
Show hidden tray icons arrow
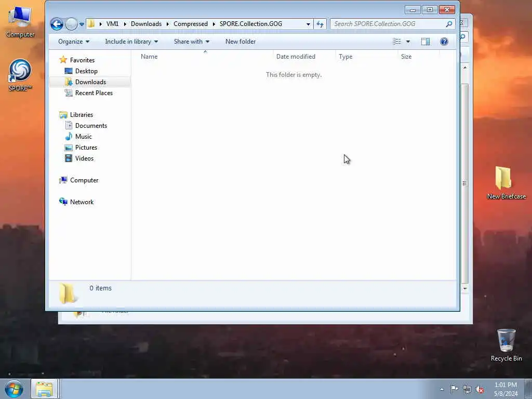pos(442,389)
